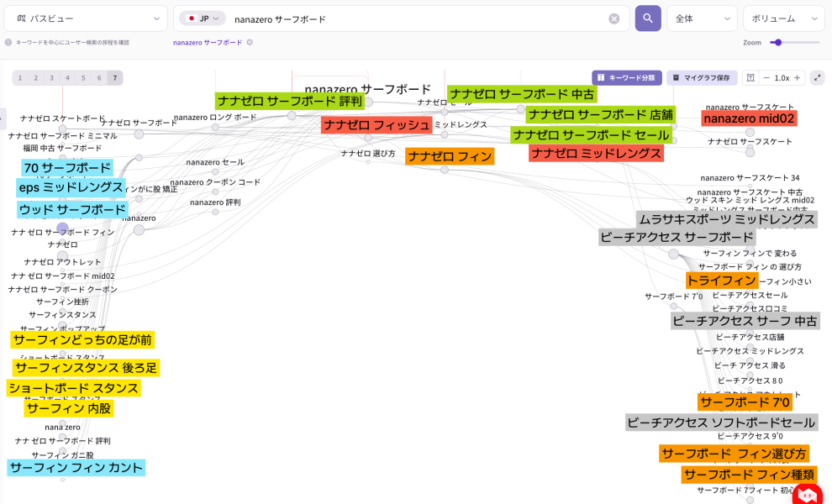Click the nanazero クーポン コード node label
The image size is (832, 504).
point(215,182)
